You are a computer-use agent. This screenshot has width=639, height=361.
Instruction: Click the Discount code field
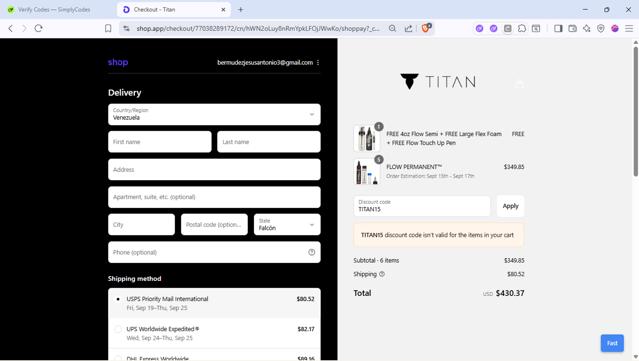click(x=422, y=206)
